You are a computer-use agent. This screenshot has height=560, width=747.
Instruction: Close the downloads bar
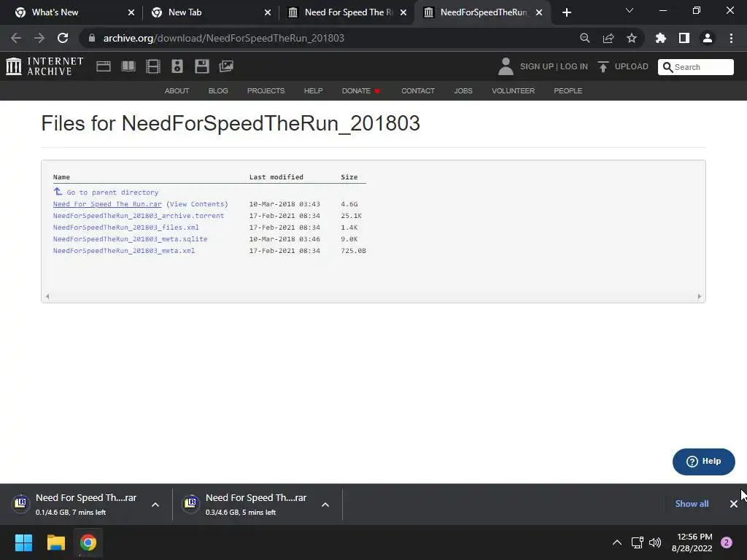point(734,504)
